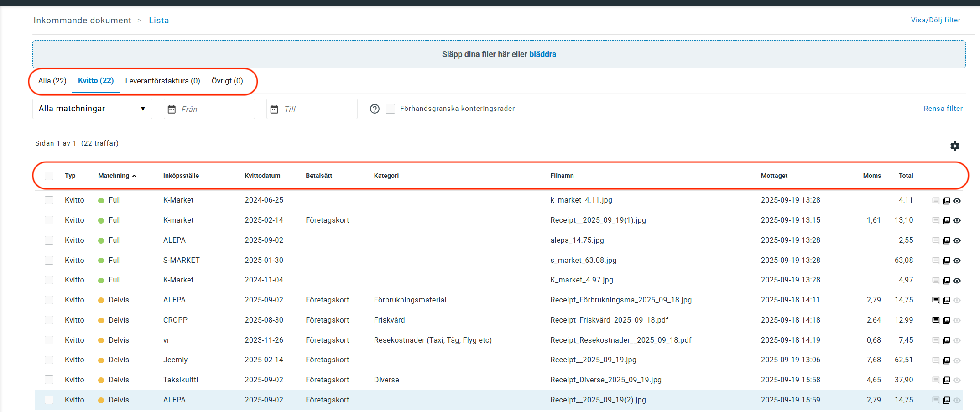Click Visa/Dölj filter link
Screen dimensions: 980x412
(935, 20)
